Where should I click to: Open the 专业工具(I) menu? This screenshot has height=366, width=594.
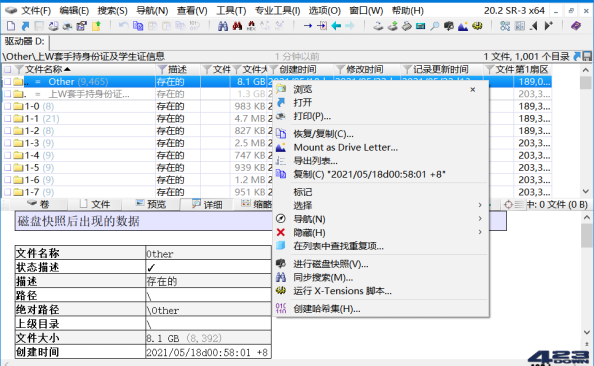277,11
